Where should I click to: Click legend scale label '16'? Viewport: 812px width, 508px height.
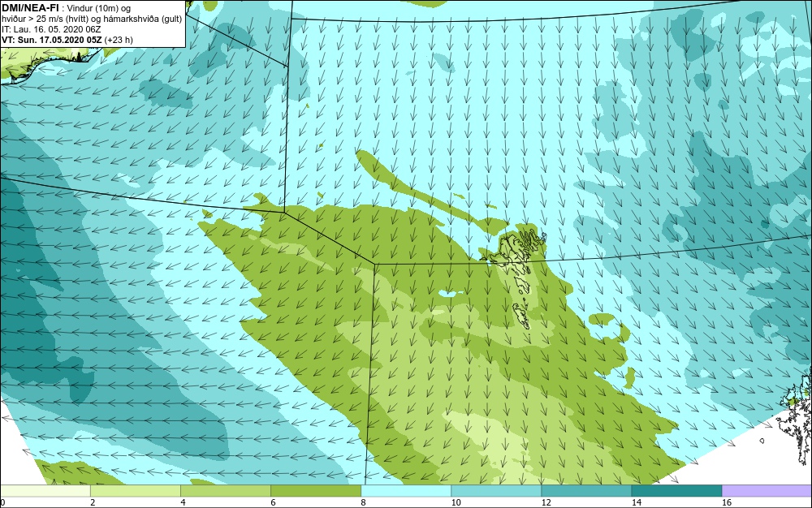point(727,502)
